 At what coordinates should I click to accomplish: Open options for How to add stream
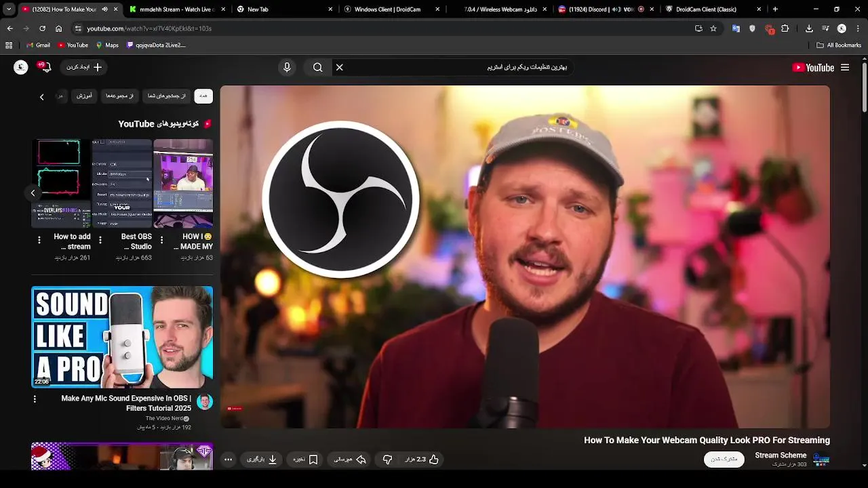[39, 240]
